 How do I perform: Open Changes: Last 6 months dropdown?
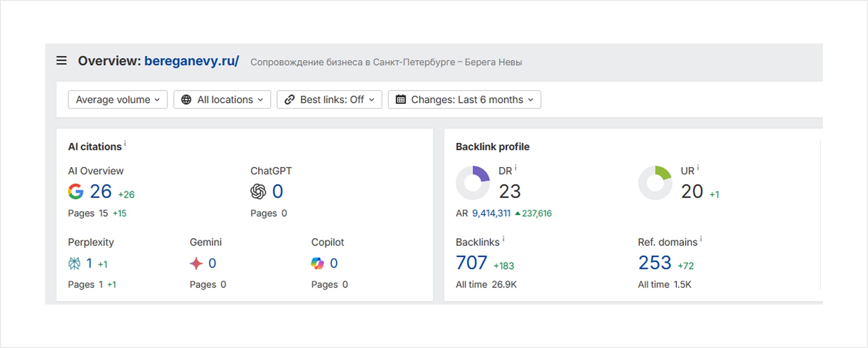pos(464,99)
